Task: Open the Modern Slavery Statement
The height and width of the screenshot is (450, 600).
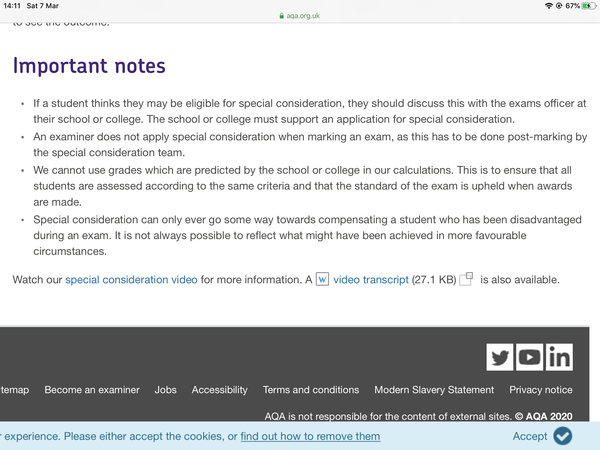Action: click(434, 390)
